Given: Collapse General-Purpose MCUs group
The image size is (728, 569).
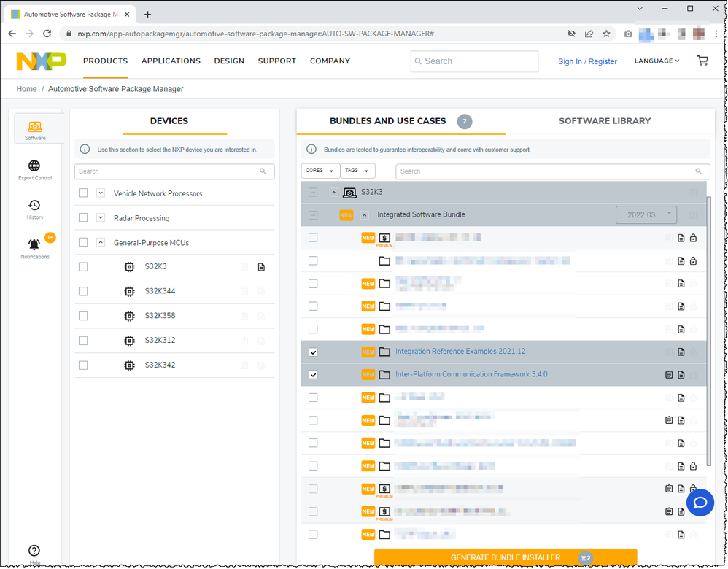Looking at the screenshot, I should point(101,242).
